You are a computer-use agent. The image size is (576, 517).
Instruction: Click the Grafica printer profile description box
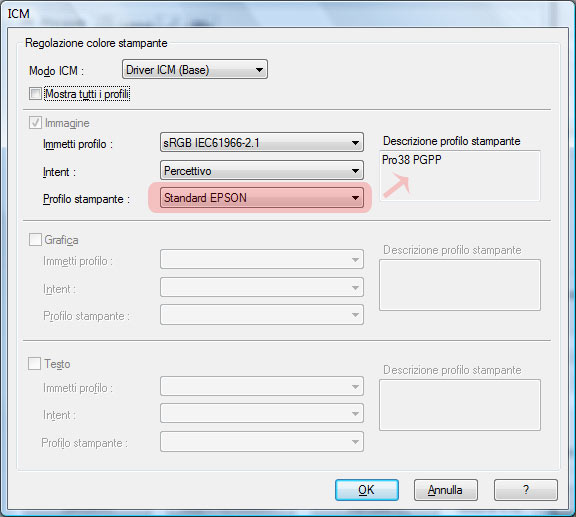pyautogui.click(x=460, y=285)
